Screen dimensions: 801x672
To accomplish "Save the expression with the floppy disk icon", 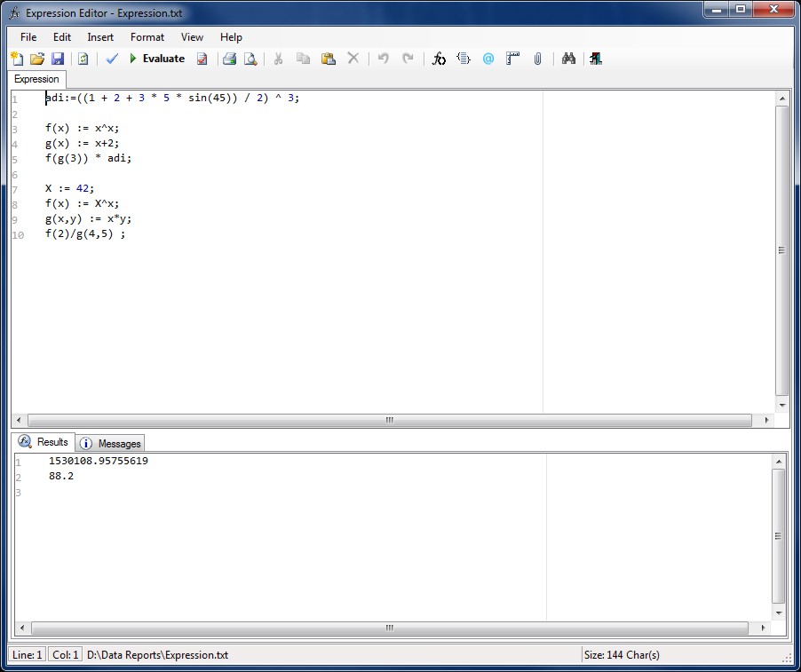I will pos(58,59).
